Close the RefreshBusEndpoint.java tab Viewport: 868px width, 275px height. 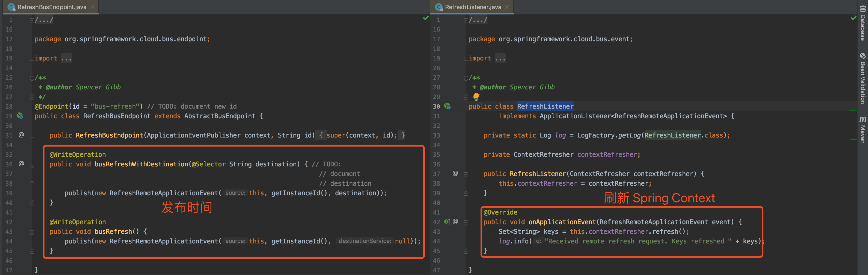click(92, 7)
